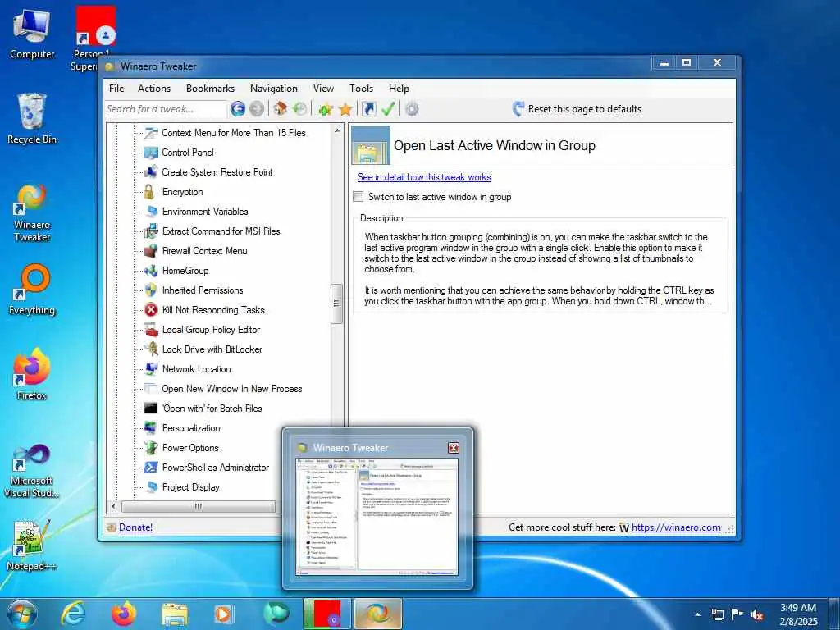840x630 pixels.
Task: Click the blue shortcut arrow toolbar icon
Action: [x=368, y=109]
